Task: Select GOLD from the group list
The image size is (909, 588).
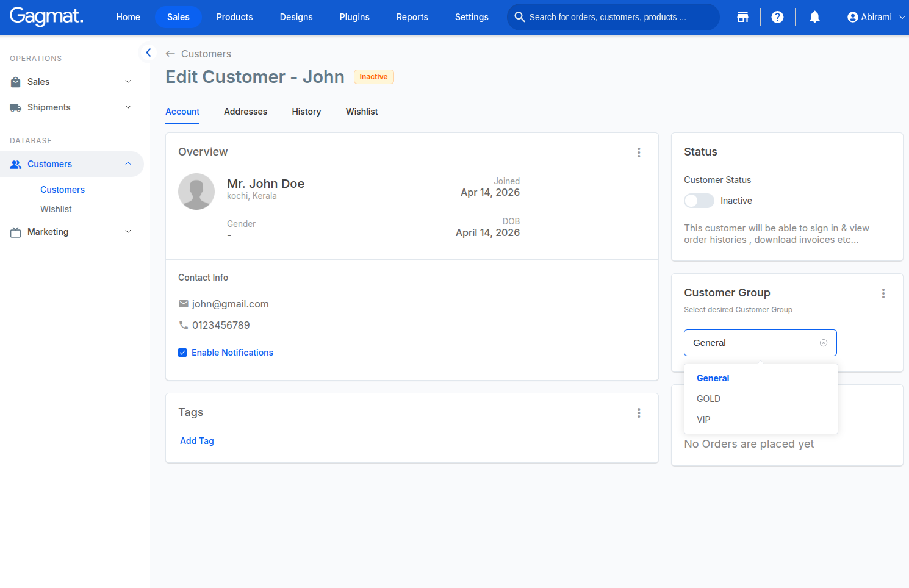Action: point(761,399)
